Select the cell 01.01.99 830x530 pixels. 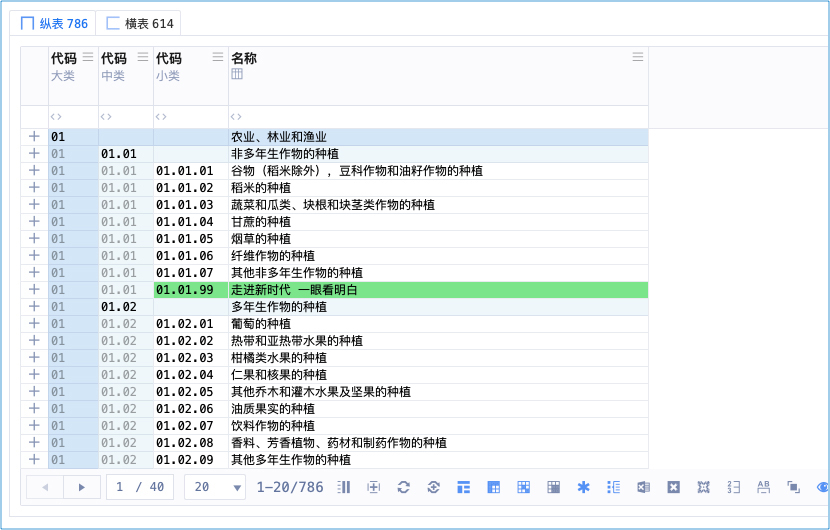click(191, 290)
